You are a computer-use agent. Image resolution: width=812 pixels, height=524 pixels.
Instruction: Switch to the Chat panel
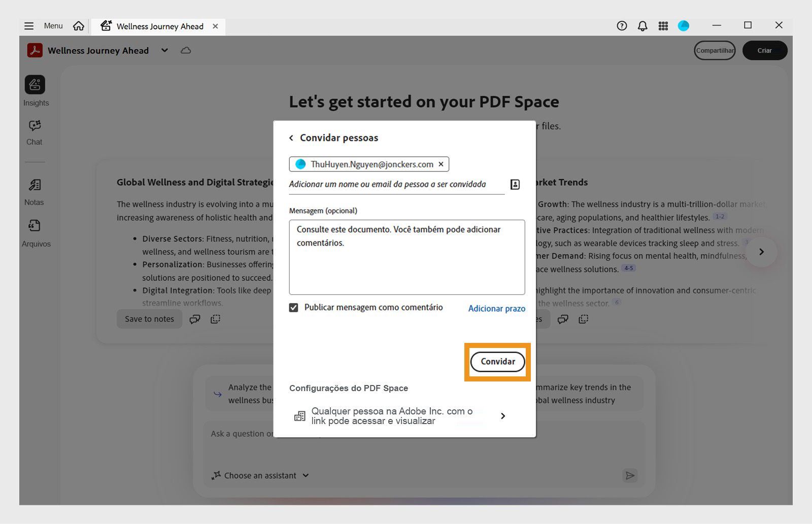pos(33,131)
